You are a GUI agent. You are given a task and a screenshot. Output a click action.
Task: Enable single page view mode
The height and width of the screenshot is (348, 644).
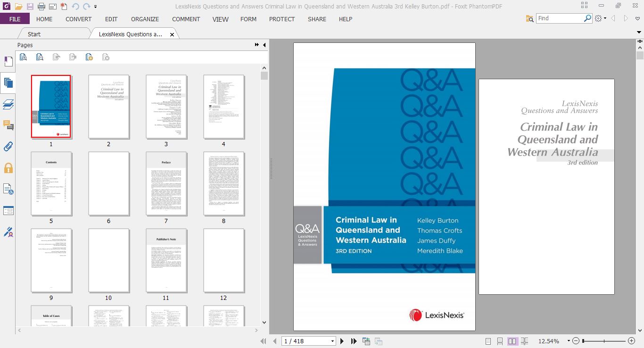click(x=488, y=341)
